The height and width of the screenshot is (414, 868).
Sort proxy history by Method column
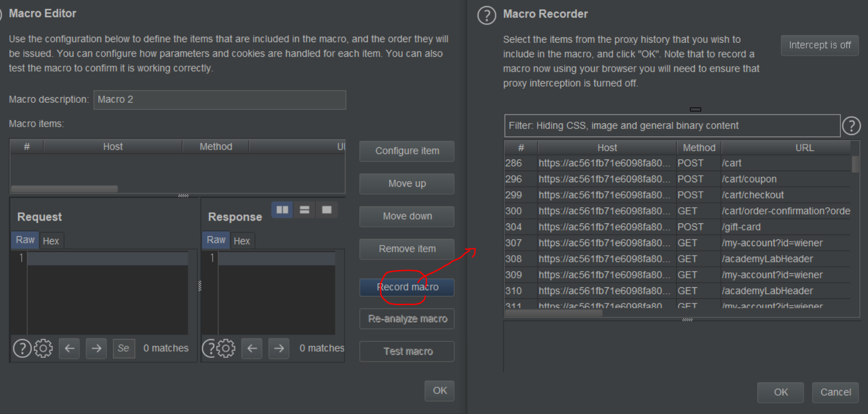click(699, 148)
